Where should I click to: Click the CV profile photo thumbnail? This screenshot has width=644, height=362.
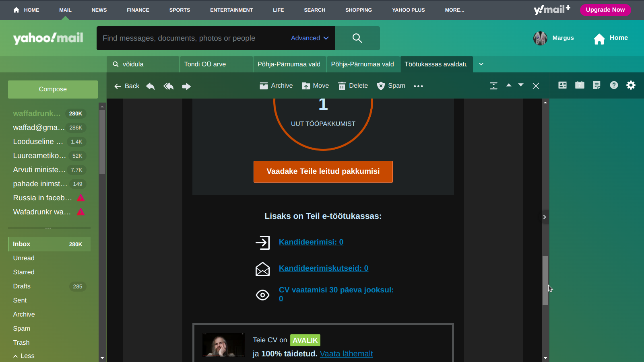pyautogui.click(x=223, y=345)
